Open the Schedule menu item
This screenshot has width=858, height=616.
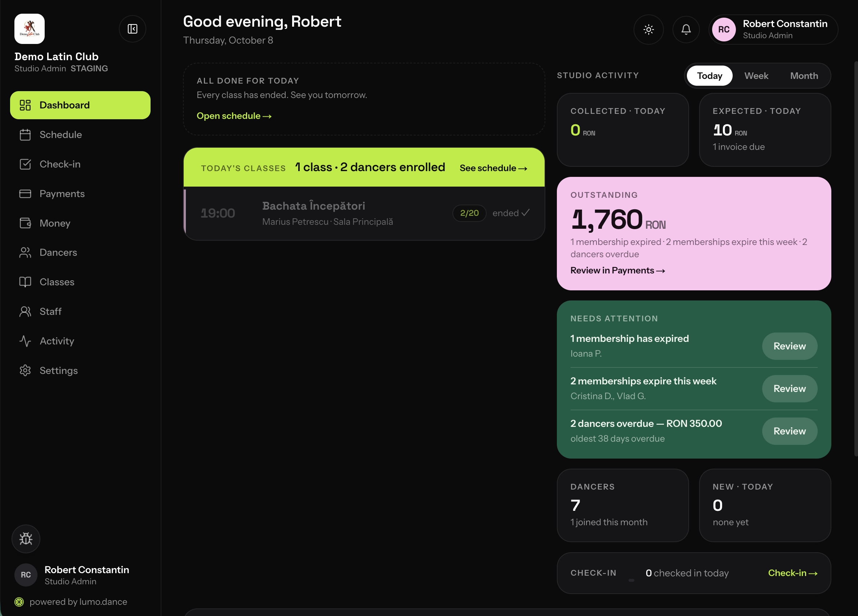(x=80, y=135)
